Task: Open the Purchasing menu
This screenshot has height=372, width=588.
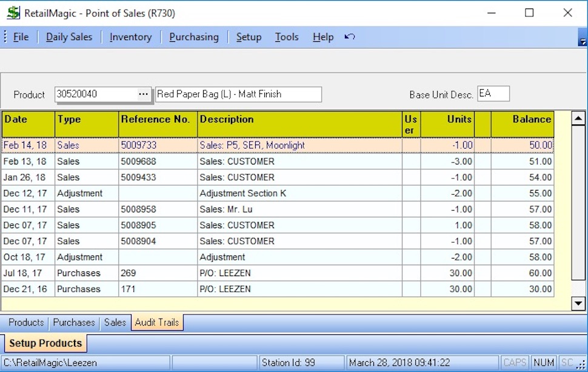Action: 194,37
